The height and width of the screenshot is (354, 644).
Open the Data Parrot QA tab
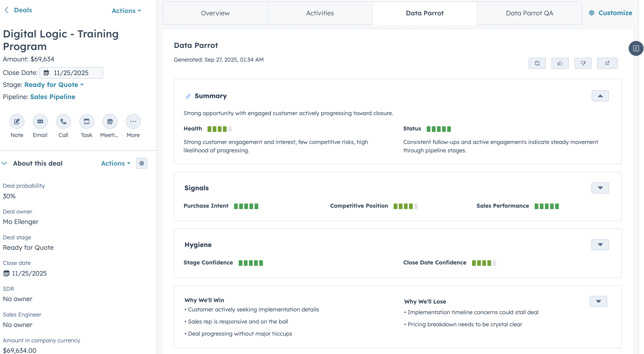tap(529, 13)
